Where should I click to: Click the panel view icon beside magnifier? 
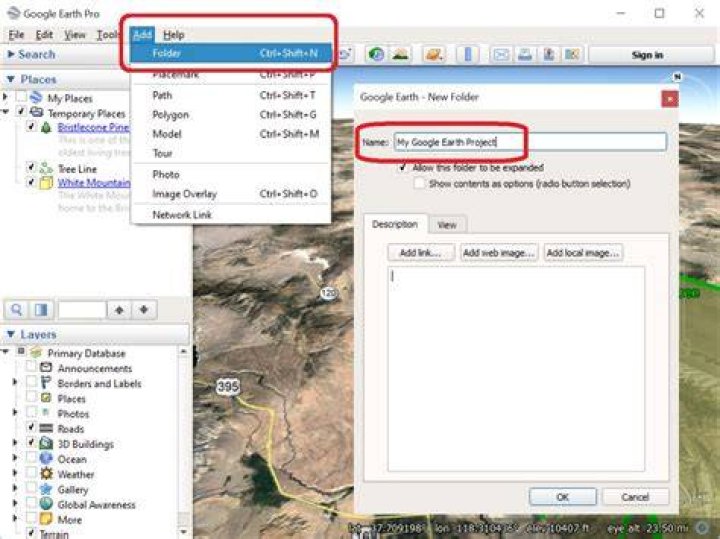click(x=41, y=310)
